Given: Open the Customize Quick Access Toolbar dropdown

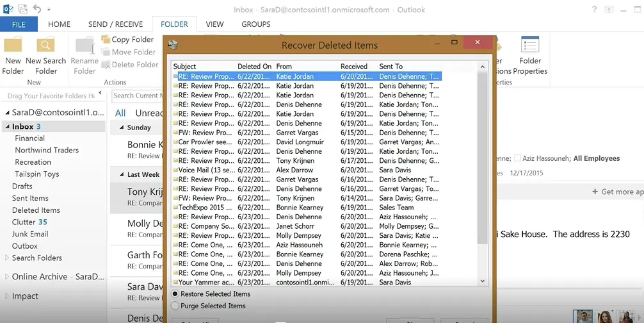Looking at the screenshot, I should (x=49, y=10).
